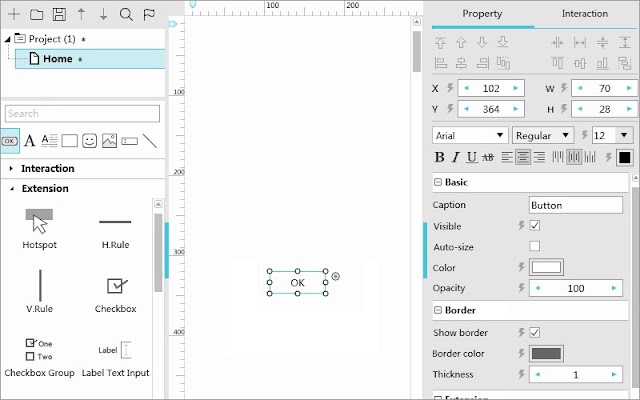Open the widget Color swatch
Screen dimensions: 640x400
(546, 267)
